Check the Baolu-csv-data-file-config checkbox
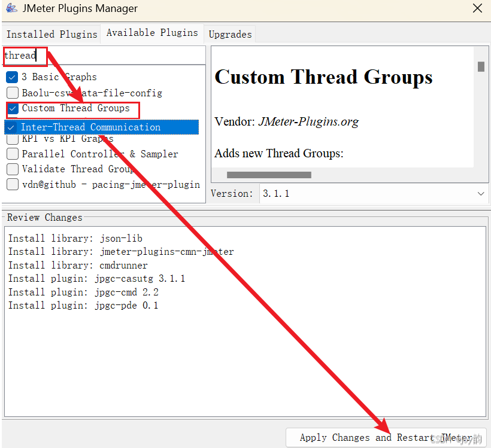The image size is (491, 448). click(x=12, y=93)
